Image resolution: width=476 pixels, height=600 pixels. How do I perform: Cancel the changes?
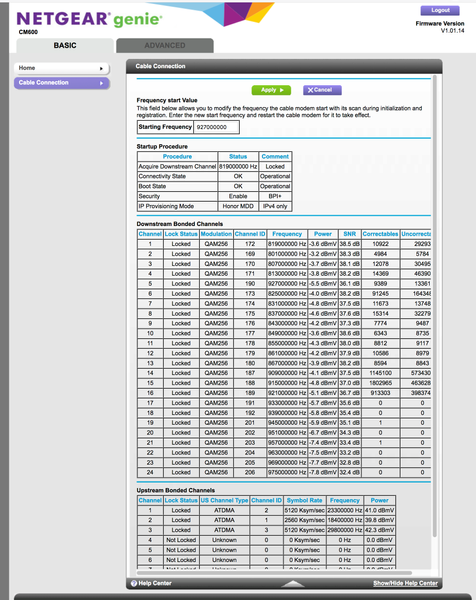click(322, 90)
